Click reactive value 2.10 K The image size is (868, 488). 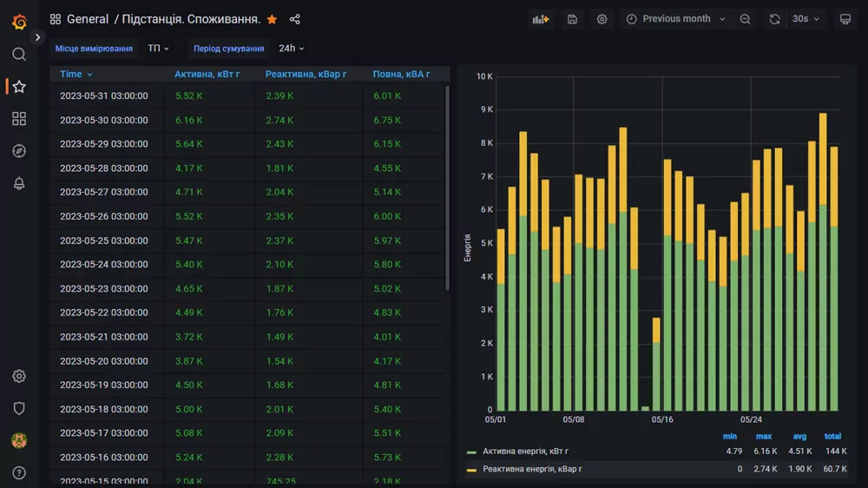[279, 265]
